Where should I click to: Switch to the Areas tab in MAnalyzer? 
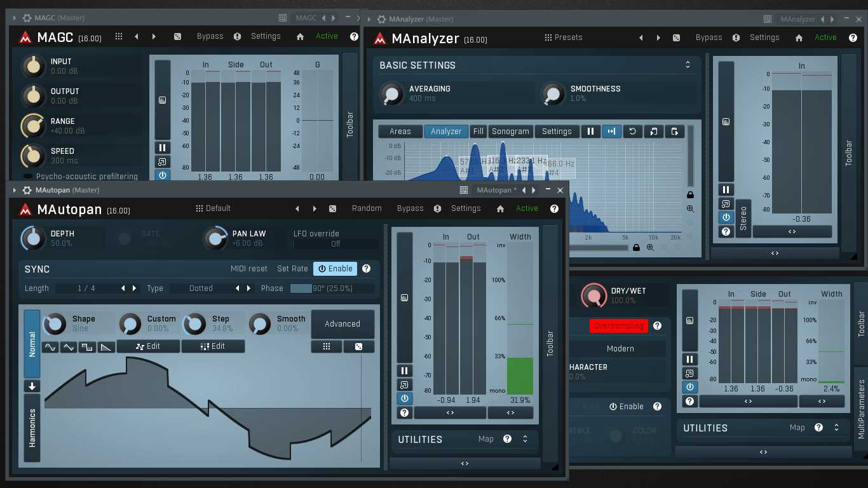pos(400,132)
